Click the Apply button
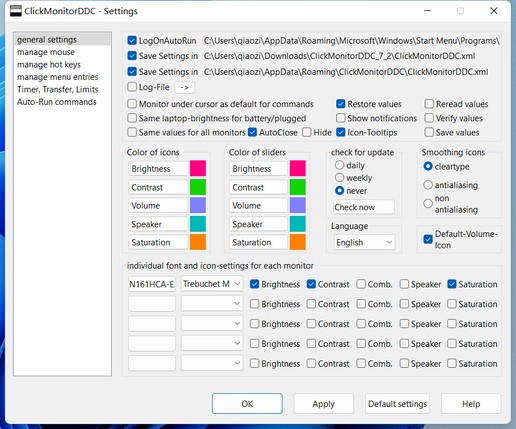Viewport: 516px width, 429px height. [x=323, y=404]
